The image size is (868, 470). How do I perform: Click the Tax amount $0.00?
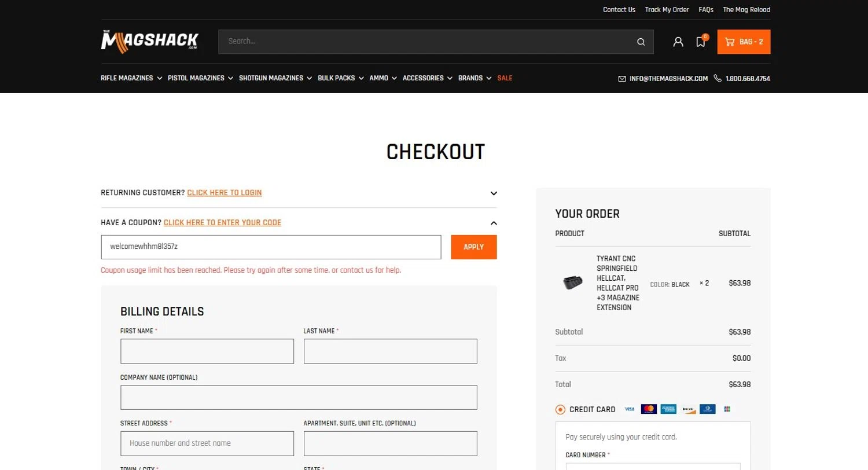pos(741,358)
